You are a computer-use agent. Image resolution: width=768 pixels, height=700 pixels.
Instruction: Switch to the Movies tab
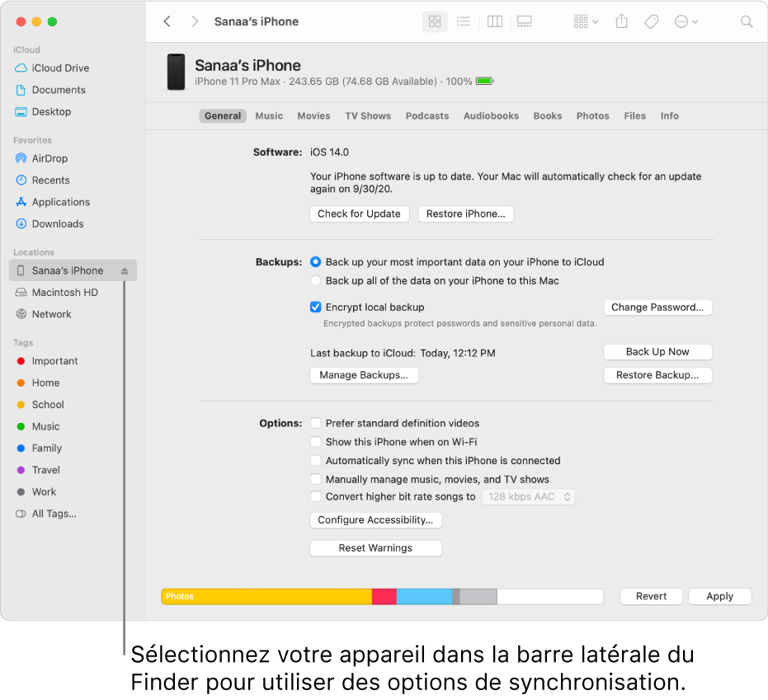pos(313,116)
